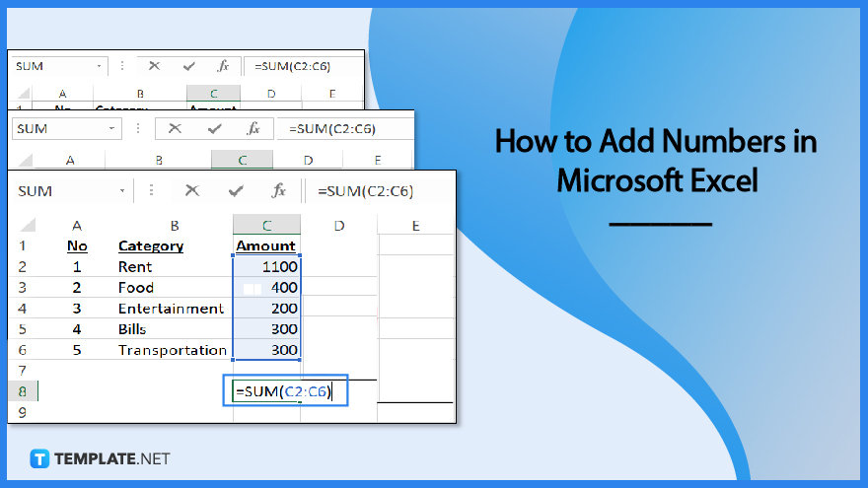Select row 7 header in front window
This screenshot has height=488, width=868.
coord(22,370)
